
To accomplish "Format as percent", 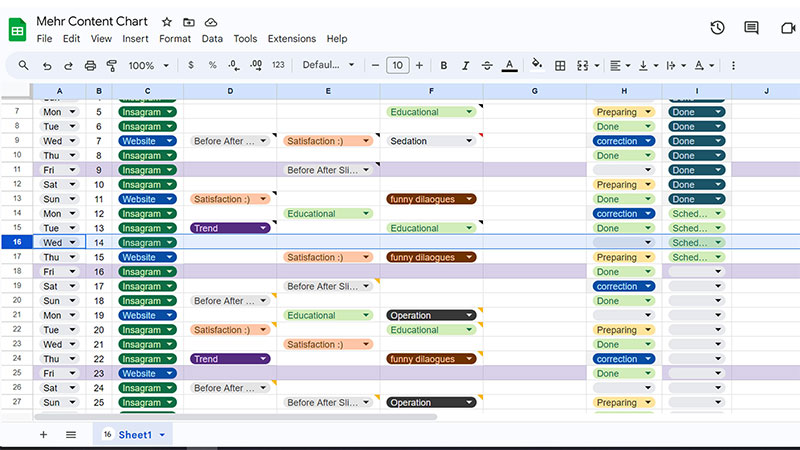I will [x=212, y=65].
